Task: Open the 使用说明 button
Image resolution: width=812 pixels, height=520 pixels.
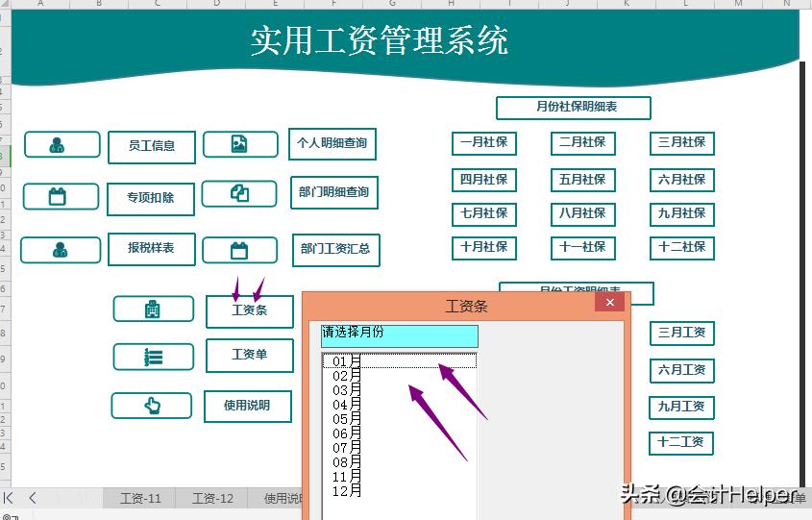Action: 248,406
